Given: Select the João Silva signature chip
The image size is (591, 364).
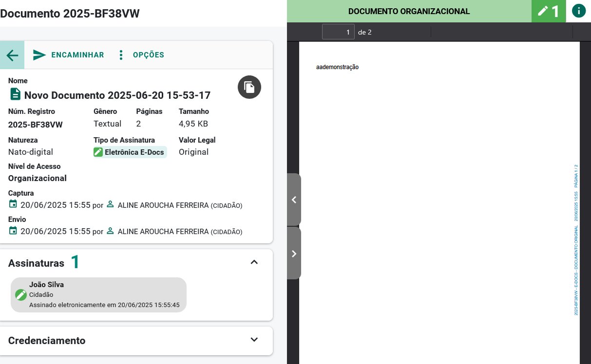Looking at the screenshot, I should coord(98,294).
